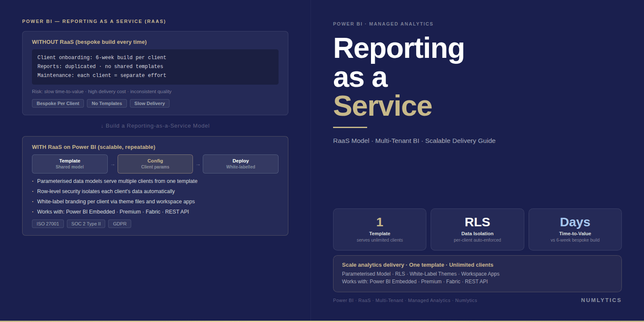Image resolution: width=644 pixels, height=322 pixels.
Task: Click 'Scale analytics delivery · One template' headline
Action: (417, 265)
